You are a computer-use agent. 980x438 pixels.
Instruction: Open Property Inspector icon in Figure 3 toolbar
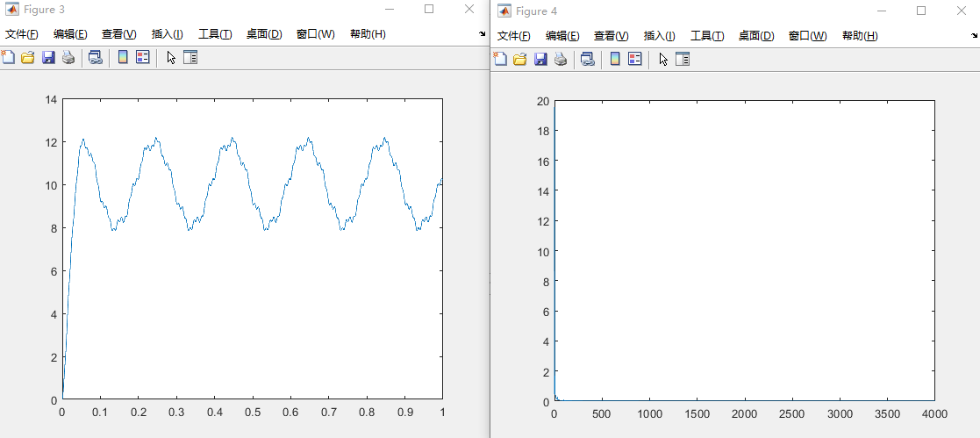(x=190, y=58)
